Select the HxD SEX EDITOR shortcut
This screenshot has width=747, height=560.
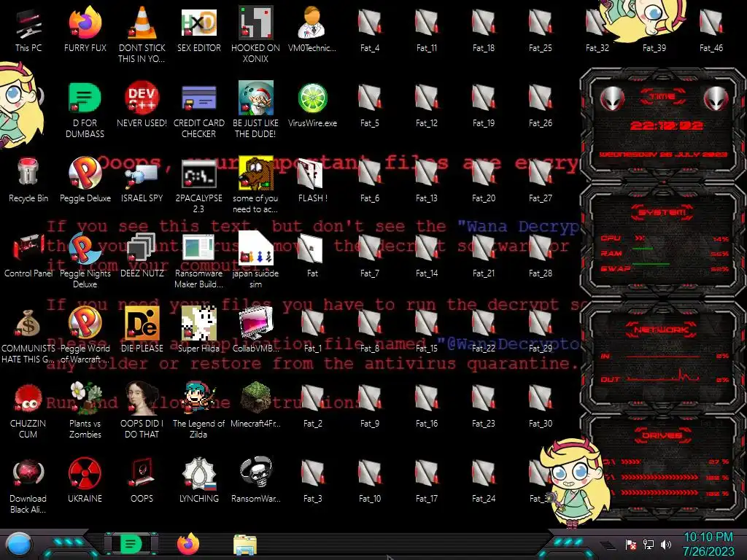(x=199, y=29)
